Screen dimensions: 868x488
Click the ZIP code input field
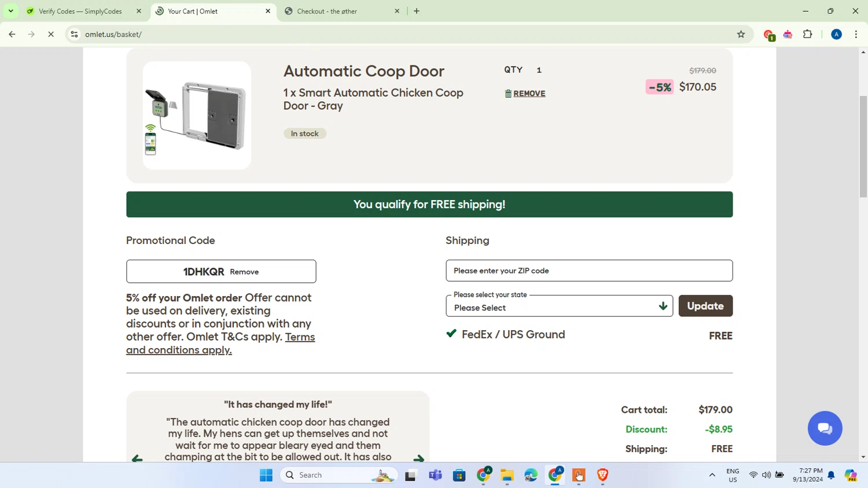589,271
